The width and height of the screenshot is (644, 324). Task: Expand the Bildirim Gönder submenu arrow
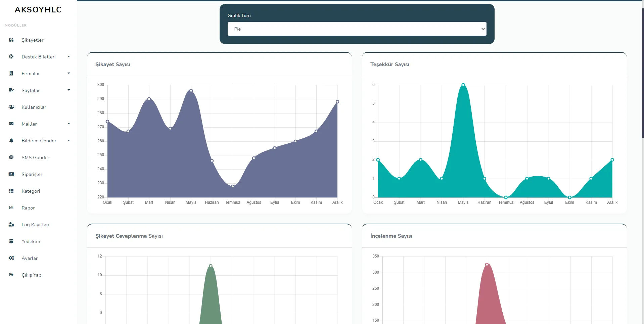[69, 140]
